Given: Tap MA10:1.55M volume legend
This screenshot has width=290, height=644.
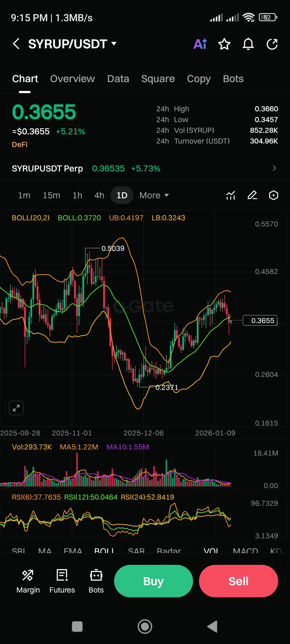Looking at the screenshot, I should 128,447.
